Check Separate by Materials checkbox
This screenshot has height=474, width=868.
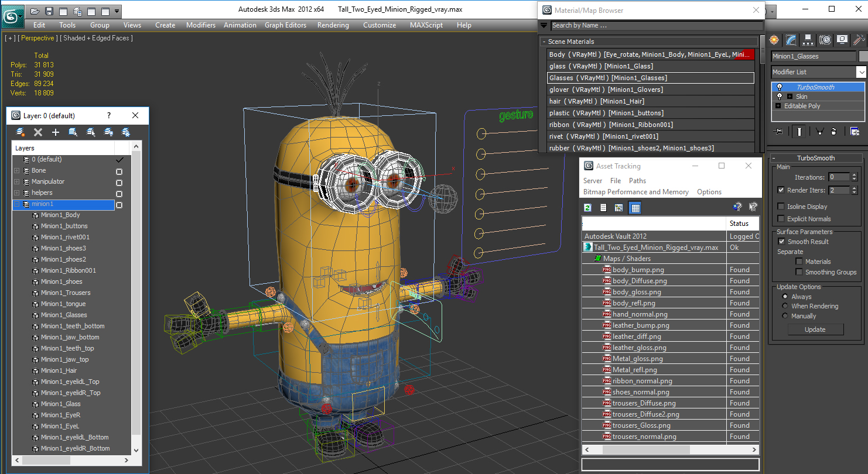pos(799,262)
